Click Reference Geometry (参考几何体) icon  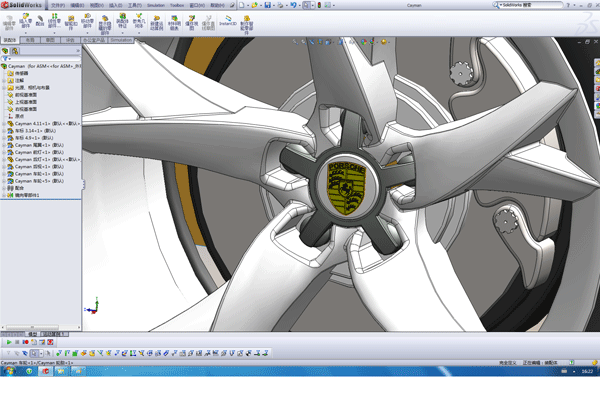coord(139,20)
